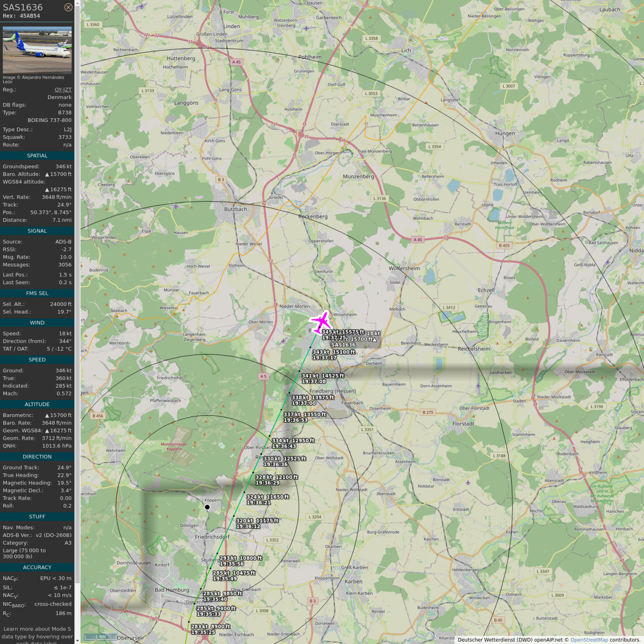Click the airfield icon near Geiß-Nidda
Viewport: 644px width, 644px height.
coord(607,262)
